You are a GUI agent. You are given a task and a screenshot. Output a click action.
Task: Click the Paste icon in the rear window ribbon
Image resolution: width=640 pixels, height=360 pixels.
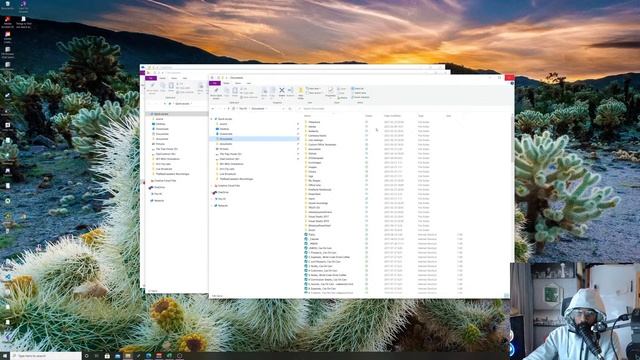coord(171,87)
